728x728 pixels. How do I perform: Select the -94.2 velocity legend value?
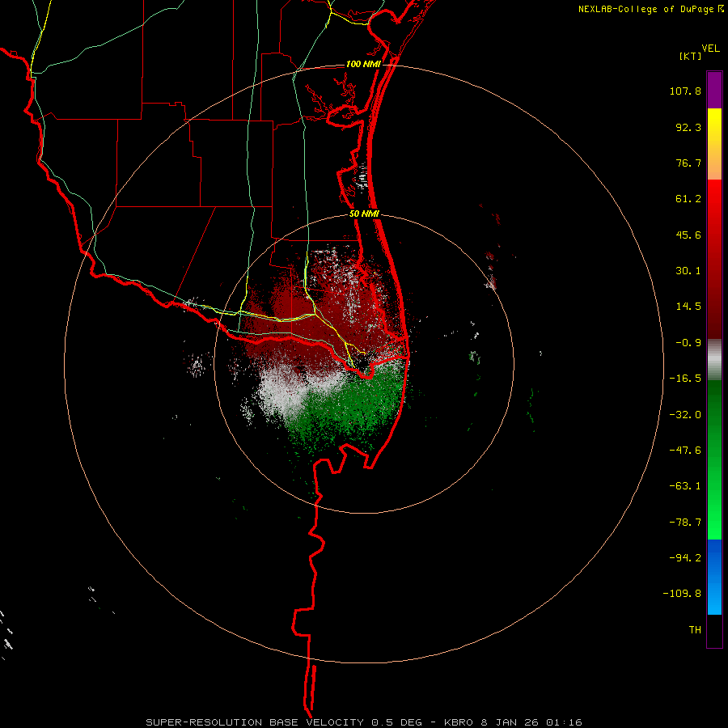click(685, 557)
